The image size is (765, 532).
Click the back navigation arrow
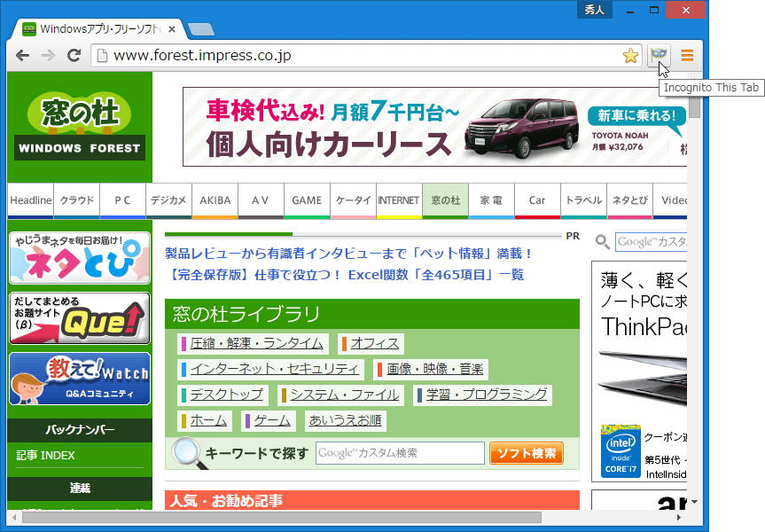click(22, 55)
